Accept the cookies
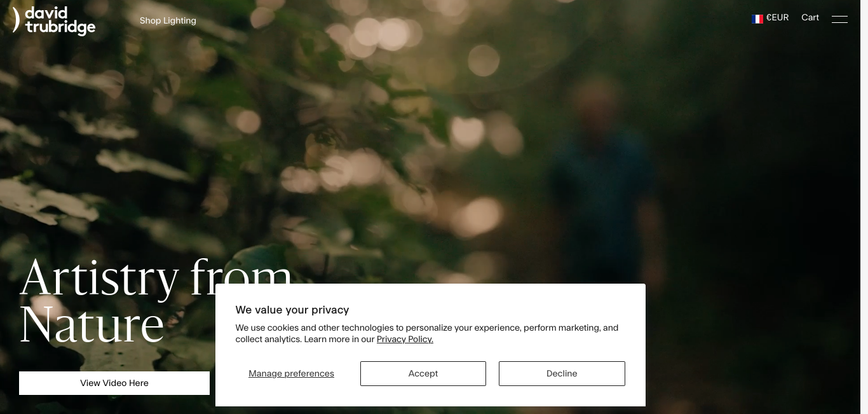This screenshot has width=868, height=414. point(423,373)
